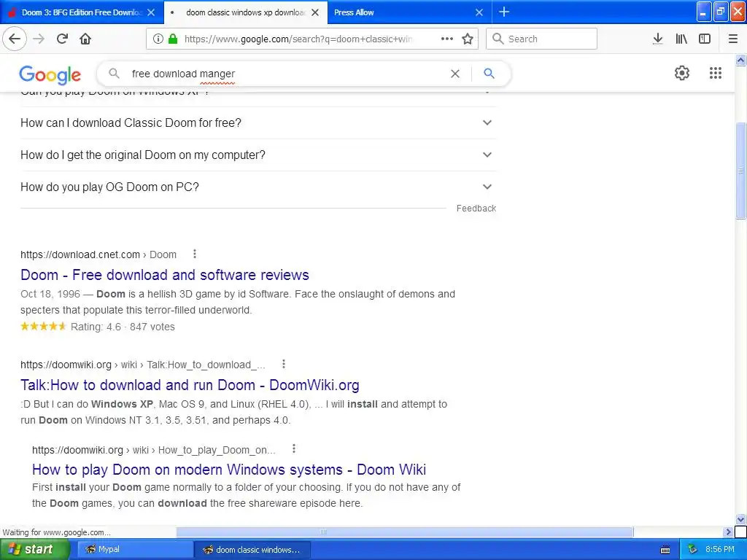
Task: Close the Doom 3 BFG Edition tab
Action: tap(151, 12)
